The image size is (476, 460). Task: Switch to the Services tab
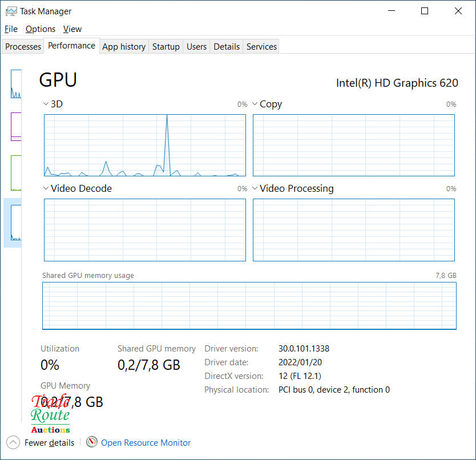pos(261,47)
